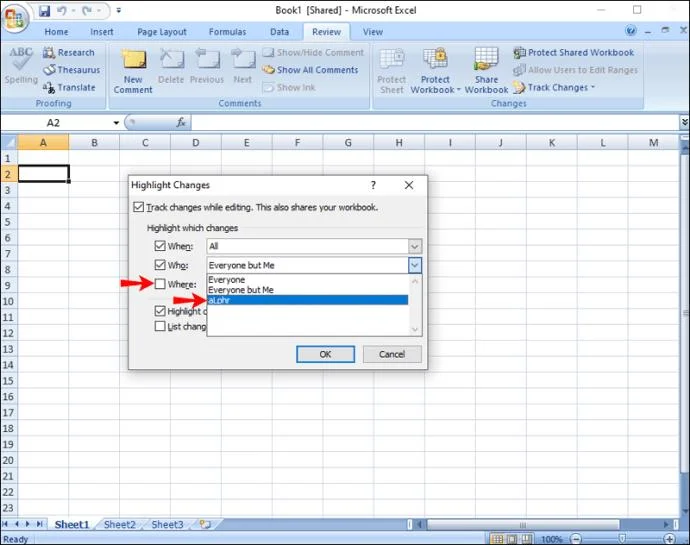The image size is (690, 545).
Task: Select row 5 header
Action: 8,221
